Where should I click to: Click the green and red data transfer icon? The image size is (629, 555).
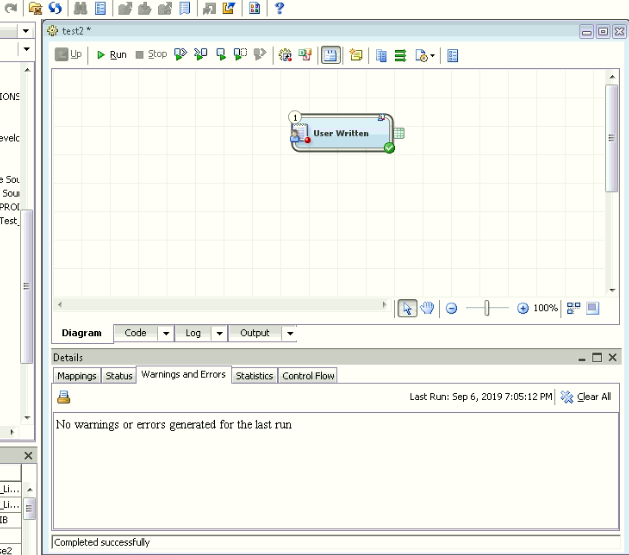(x=305, y=55)
